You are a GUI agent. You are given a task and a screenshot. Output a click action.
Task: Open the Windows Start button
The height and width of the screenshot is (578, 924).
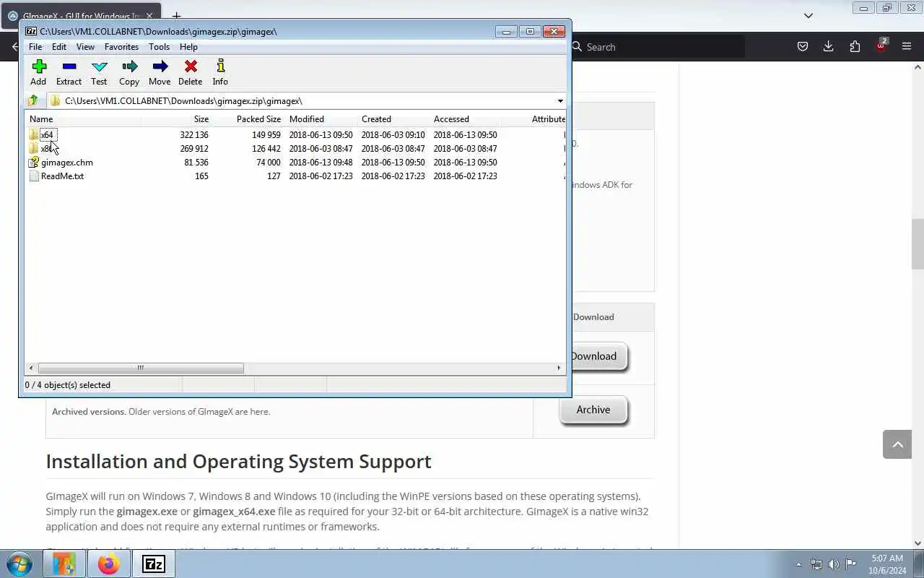click(19, 564)
